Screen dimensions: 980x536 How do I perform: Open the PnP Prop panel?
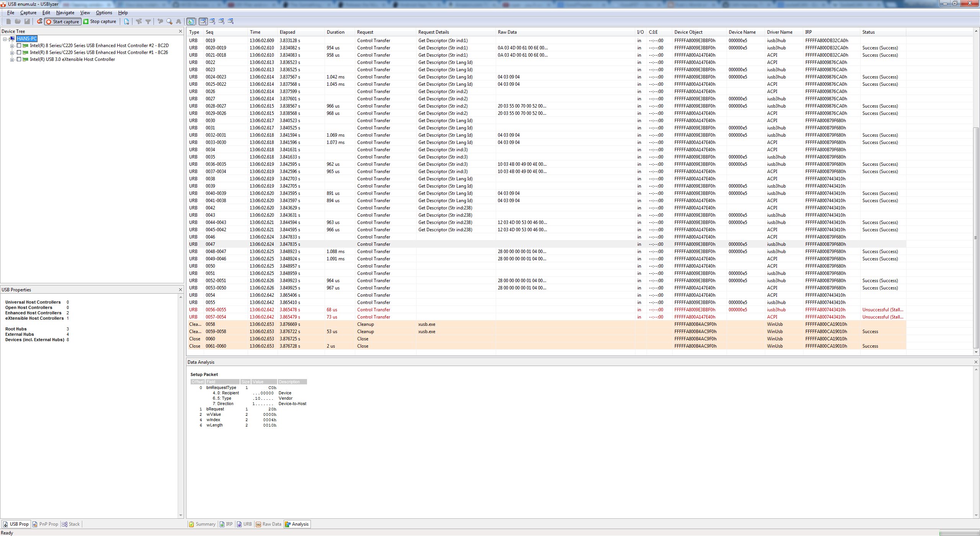pos(46,524)
